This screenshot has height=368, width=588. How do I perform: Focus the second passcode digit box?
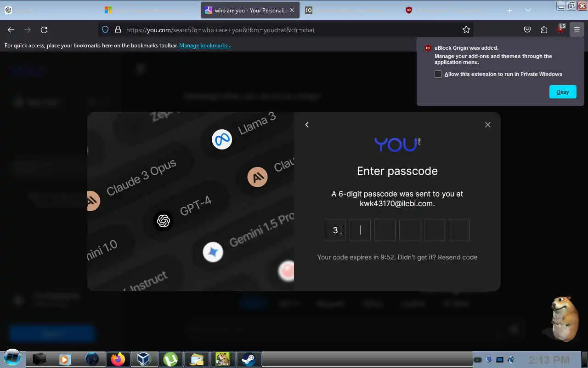click(360, 230)
